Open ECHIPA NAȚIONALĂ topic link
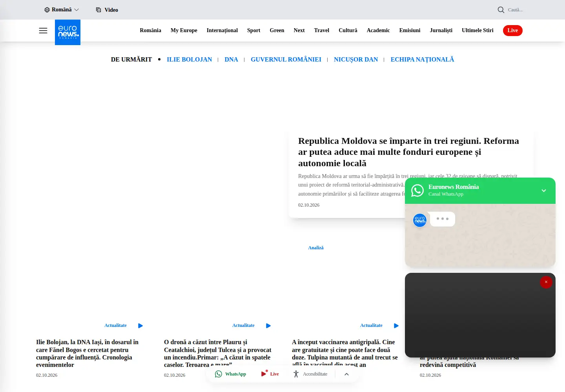The width and height of the screenshot is (565, 392). click(422, 60)
